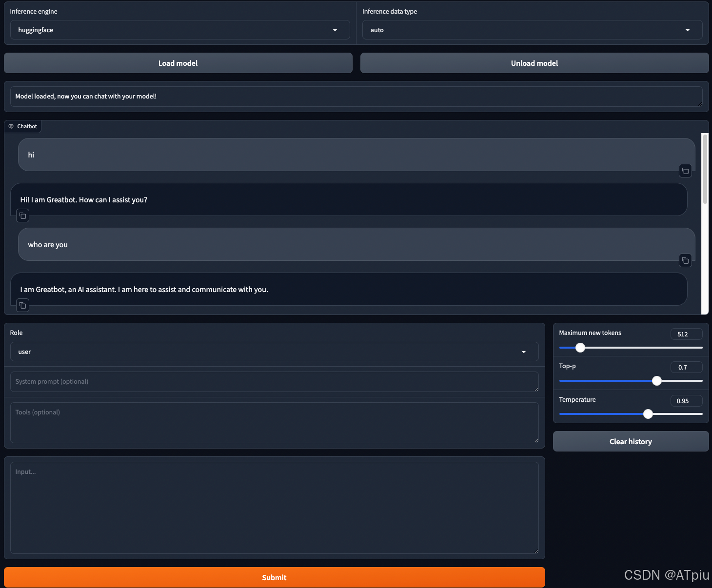Click the 'hi' message bubble text
This screenshot has height=588, width=712.
click(x=31, y=155)
